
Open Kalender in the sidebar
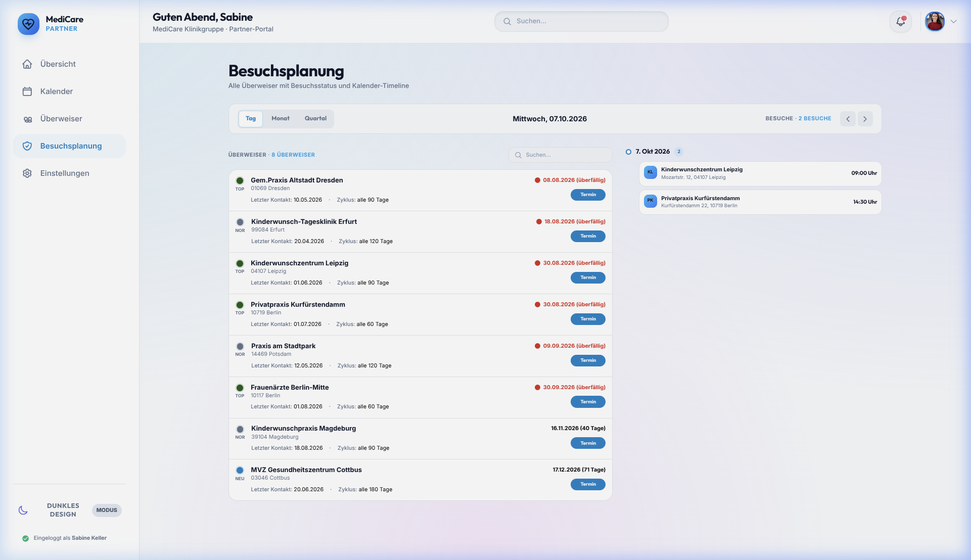click(x=69, y=91)
